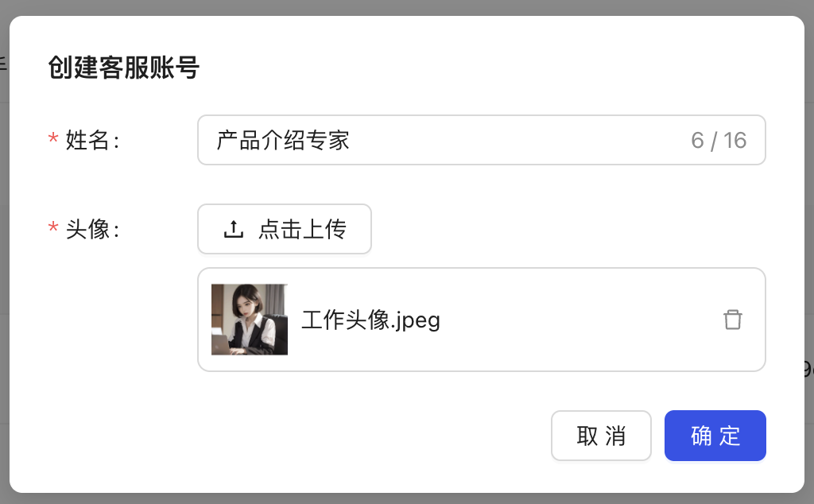The width and height of the screenshot is (814, 504).
Task: Click the dimmed backdrop below the dialog
Action: tap(407, 498)
